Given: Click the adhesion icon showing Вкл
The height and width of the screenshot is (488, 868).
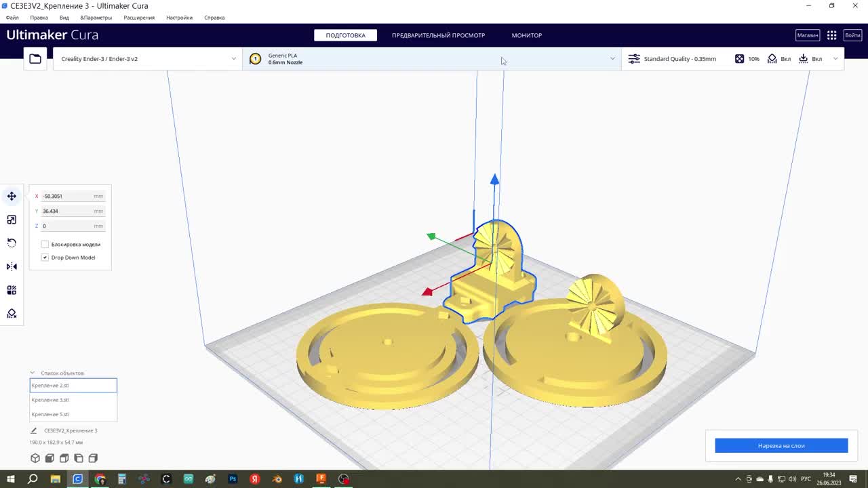Looking at the screenshot, I should pos(804,59).
